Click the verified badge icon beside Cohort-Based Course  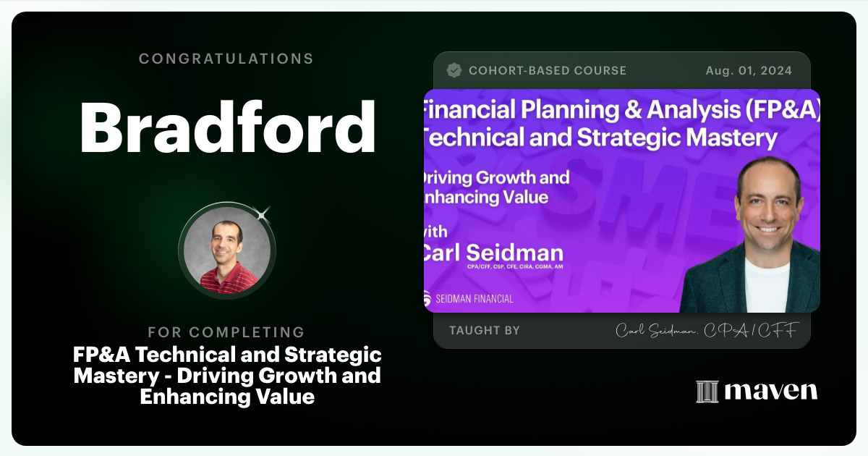coord(454,70)
